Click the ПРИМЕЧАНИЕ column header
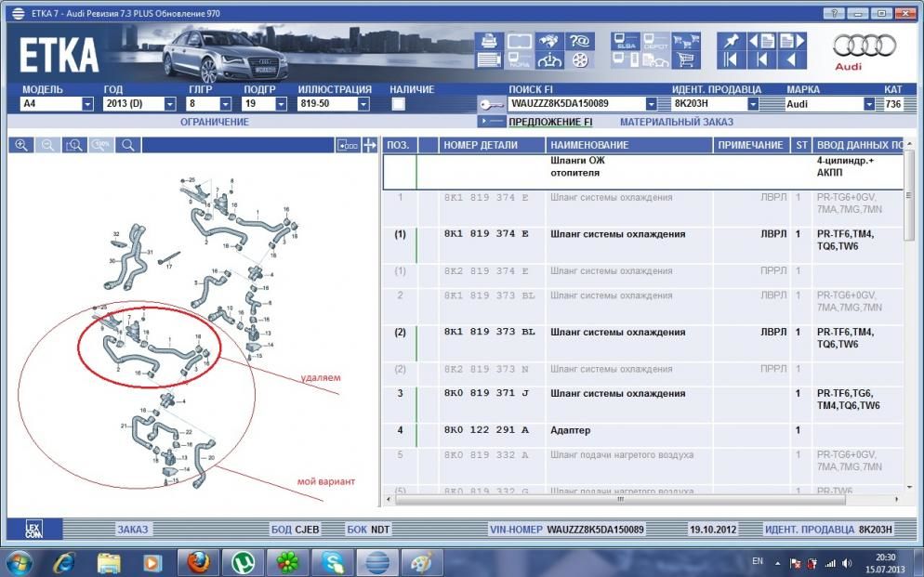 [751, 145]
